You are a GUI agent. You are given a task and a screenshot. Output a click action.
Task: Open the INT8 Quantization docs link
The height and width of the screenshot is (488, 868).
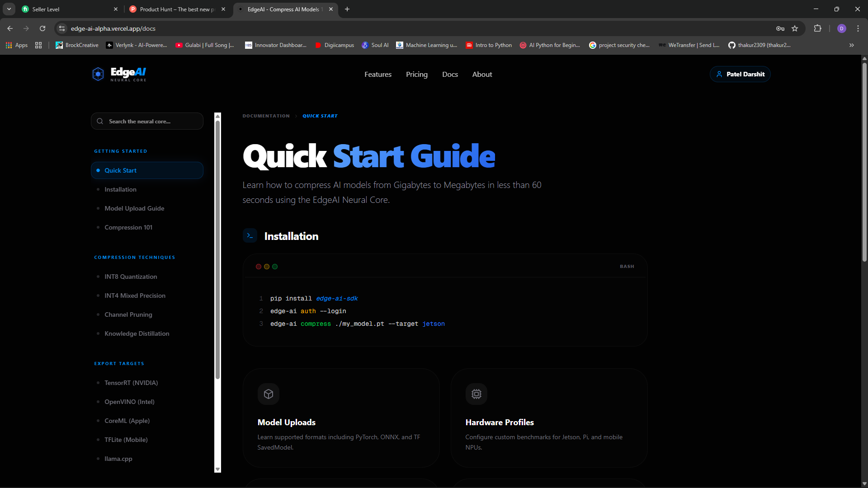[131, 277]
